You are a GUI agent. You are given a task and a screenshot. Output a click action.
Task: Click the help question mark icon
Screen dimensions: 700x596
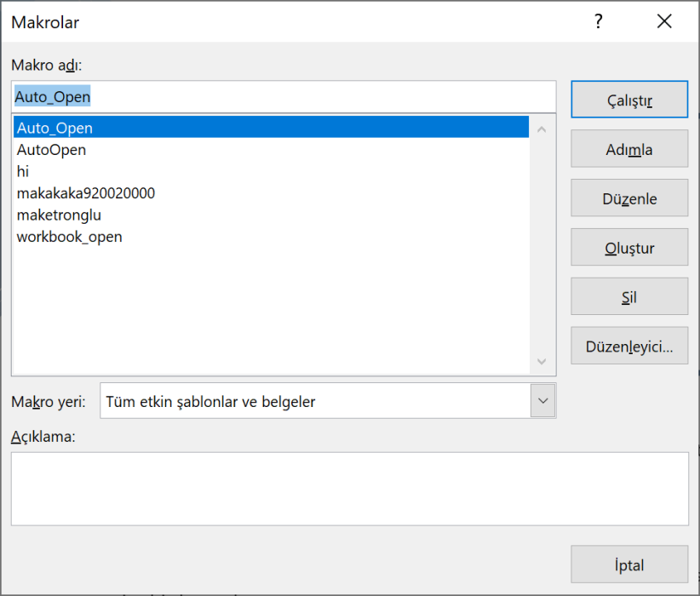click(x=599, y=22)
